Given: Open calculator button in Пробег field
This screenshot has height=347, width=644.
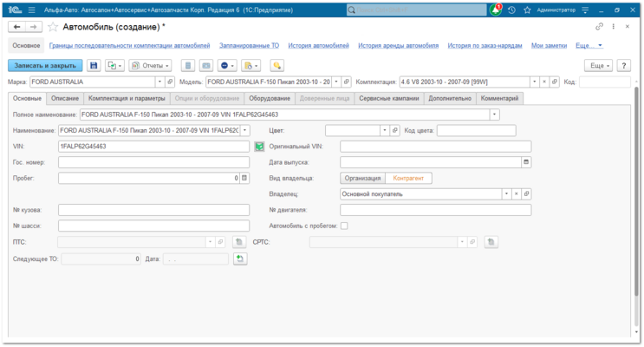Looking at the screenshot, I should (x=244, y=178).
